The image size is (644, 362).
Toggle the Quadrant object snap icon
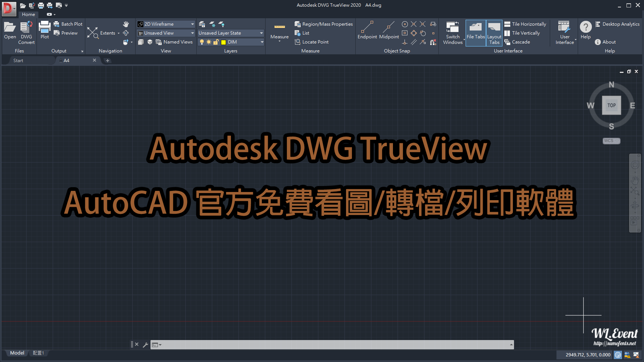pyautogui.click(x=414, y=33)
